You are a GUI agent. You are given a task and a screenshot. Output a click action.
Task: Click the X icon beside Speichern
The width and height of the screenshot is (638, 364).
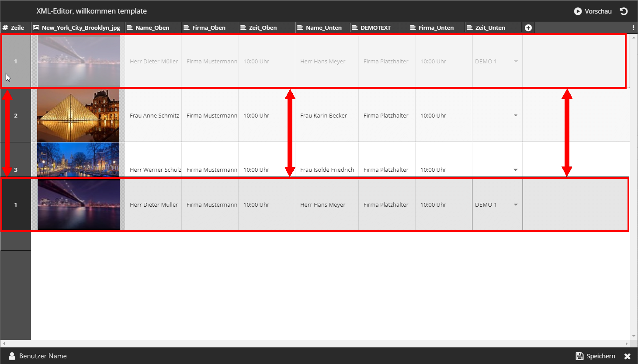tap(627, 356)
